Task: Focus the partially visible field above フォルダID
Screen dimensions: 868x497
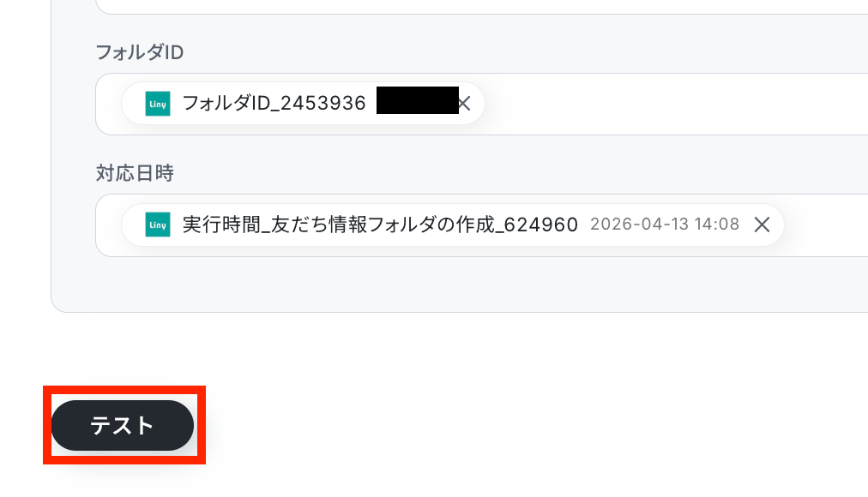Action: point(482,7)
